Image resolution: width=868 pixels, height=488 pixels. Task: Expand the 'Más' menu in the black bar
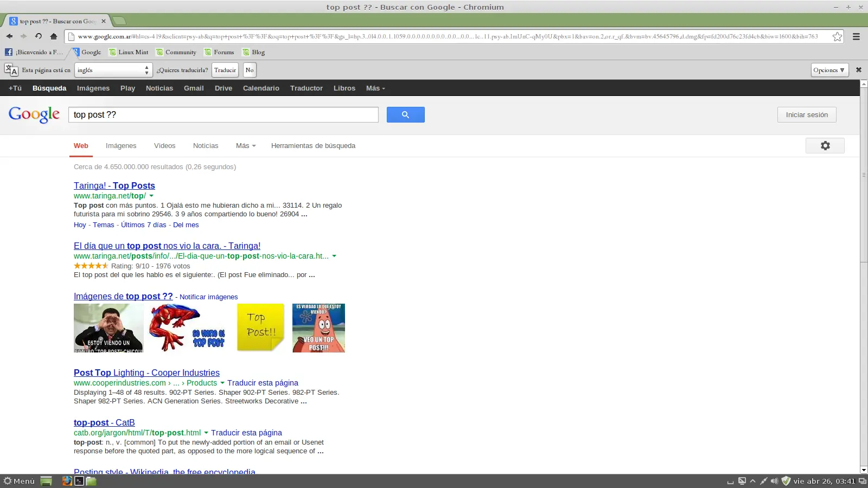(x=375, y=88)
